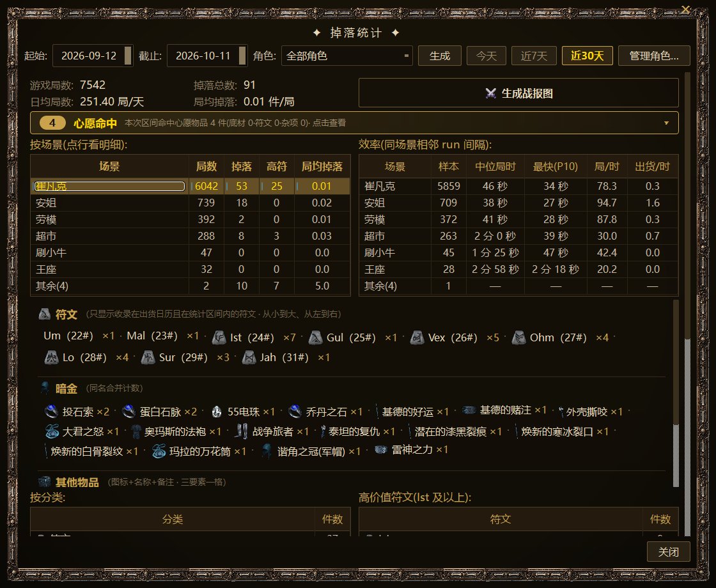Screen dimensions: 716x588
Task: Select the 刷小牛 row in scene table
Action: click(x=191, y=253)
